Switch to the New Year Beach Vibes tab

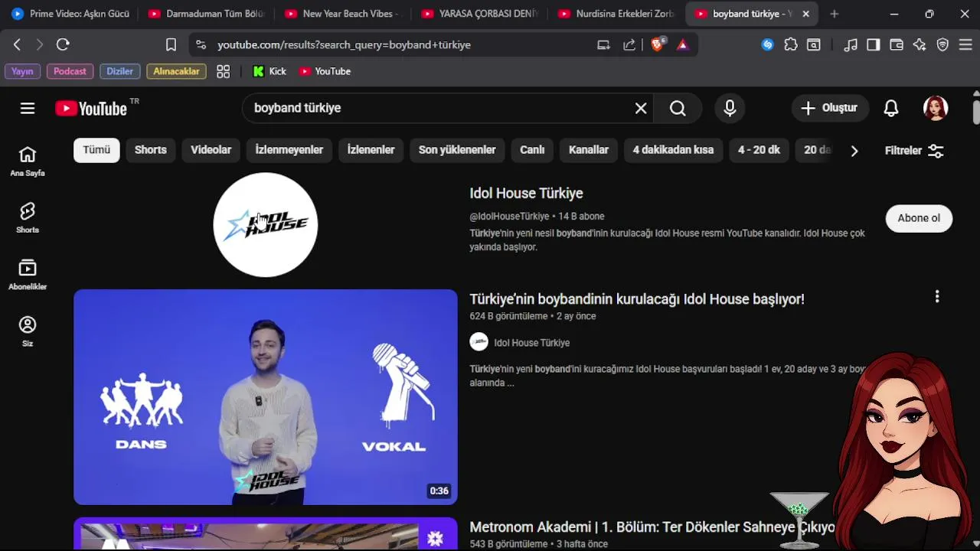pyautogui.click(x=344, y=14)
